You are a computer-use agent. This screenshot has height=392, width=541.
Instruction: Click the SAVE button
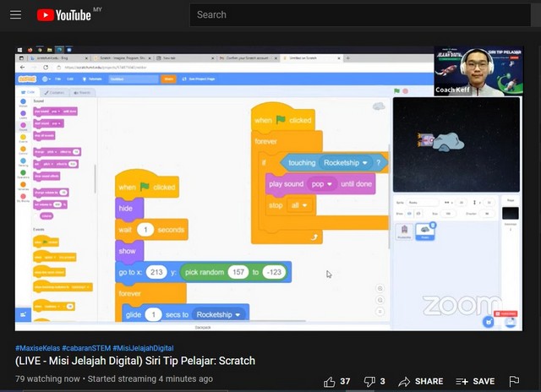point(475,381)
